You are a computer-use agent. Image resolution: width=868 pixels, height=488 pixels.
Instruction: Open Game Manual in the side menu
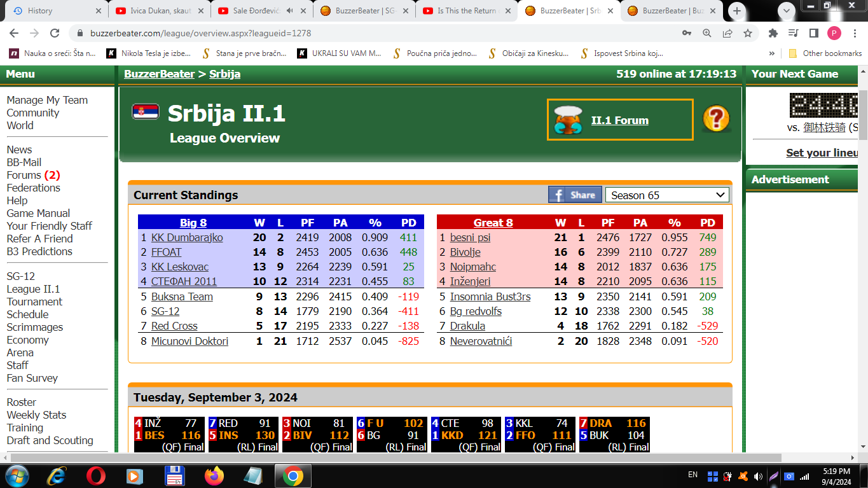38,213
